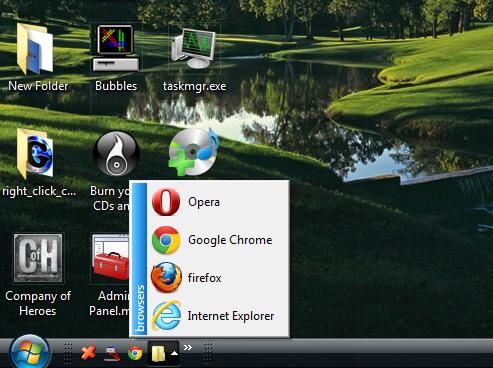The height and width of the screenshot is (368, 493).
Task: Click the Company of Heroes label text
Action: [38, 303]
